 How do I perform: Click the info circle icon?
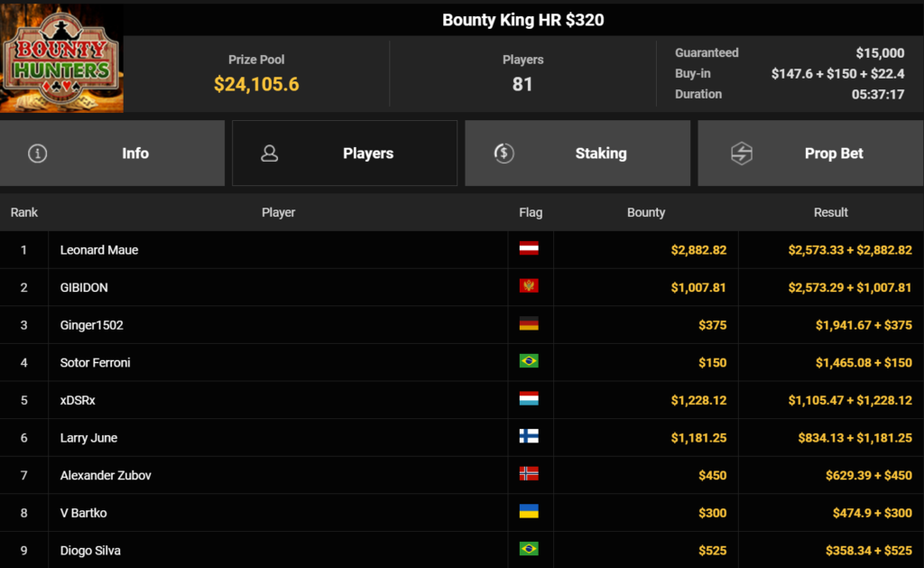[x=37, y=154]
